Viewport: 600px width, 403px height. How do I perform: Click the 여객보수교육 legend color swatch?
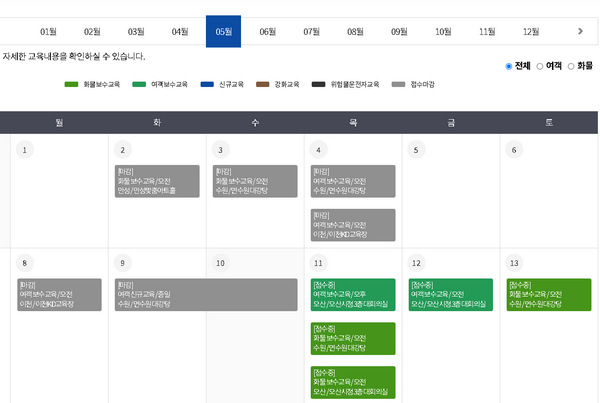(139, 84)
